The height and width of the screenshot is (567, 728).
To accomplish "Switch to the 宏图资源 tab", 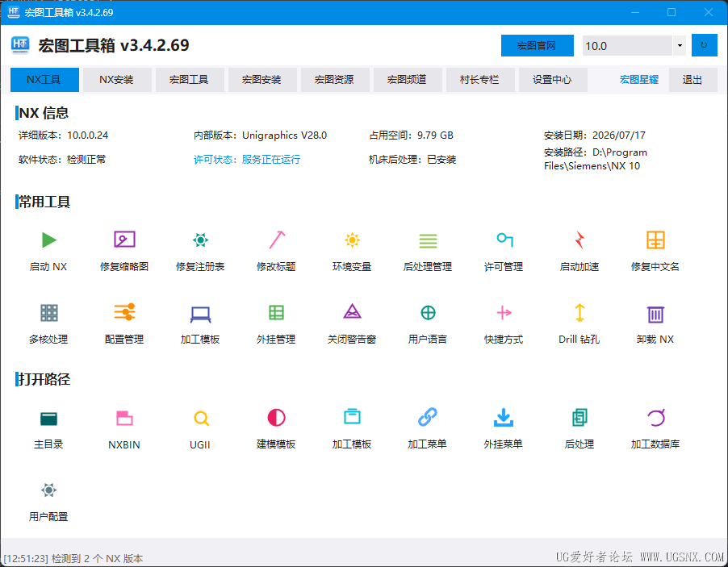I will (335, 80).
